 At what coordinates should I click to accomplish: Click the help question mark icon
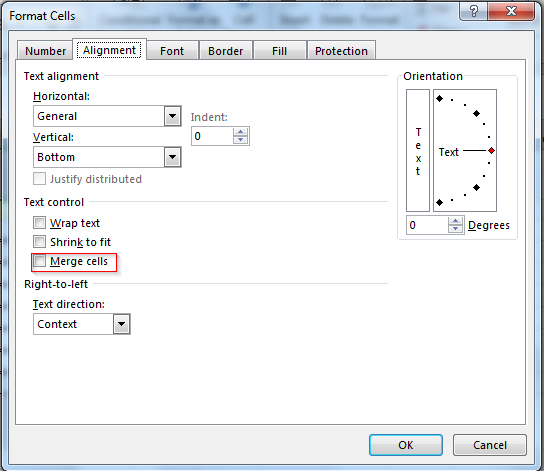473,11
